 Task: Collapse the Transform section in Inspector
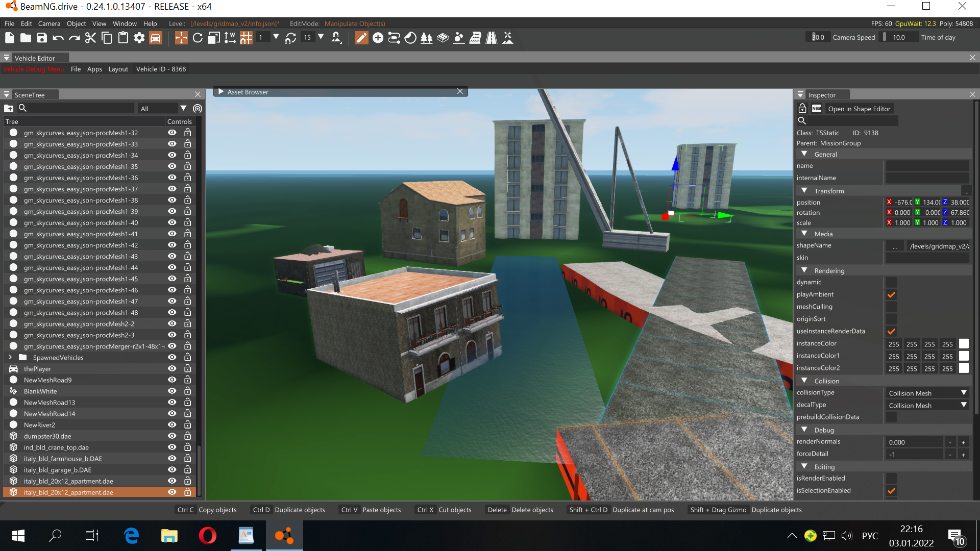pyautogui.click(x=804, y=191)
